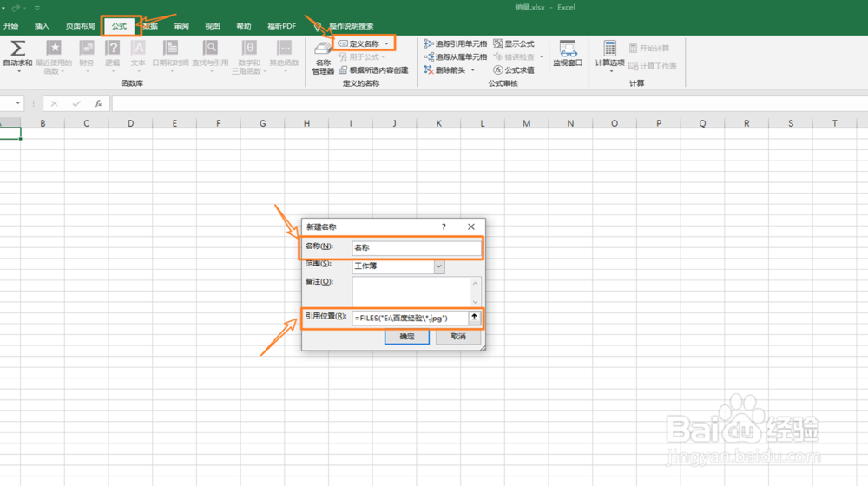Click the OK (确定) button
This screenshot has height=486, width=868.
point(407,337)
